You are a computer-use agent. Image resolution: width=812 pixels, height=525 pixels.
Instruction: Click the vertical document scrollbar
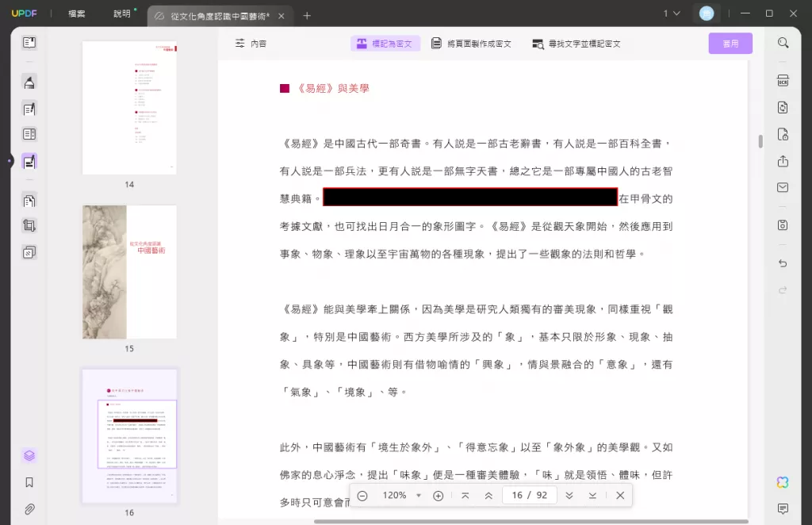click(x=760, y=141)
